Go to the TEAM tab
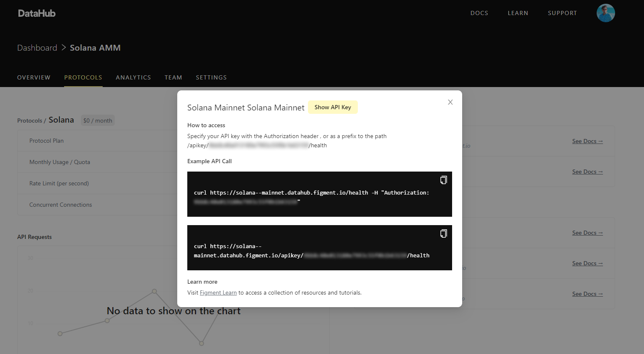This screenshot has height=354, width=644. click(173, 77)
